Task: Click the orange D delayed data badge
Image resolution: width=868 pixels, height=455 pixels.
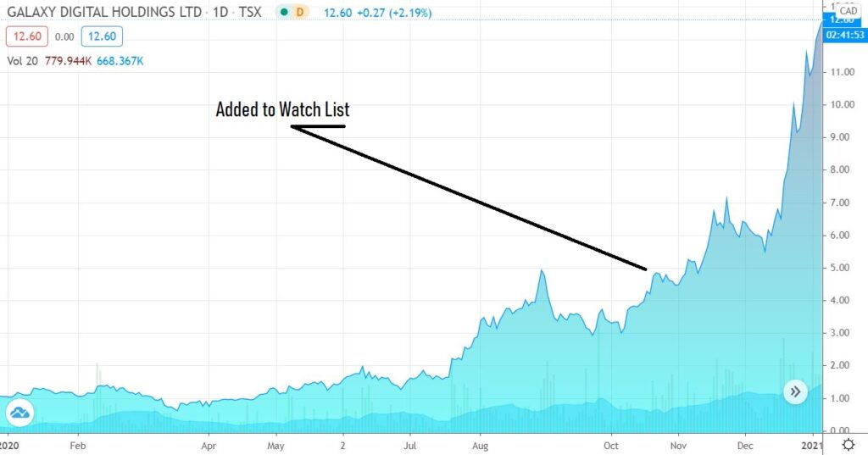Action: coord(300,12)
